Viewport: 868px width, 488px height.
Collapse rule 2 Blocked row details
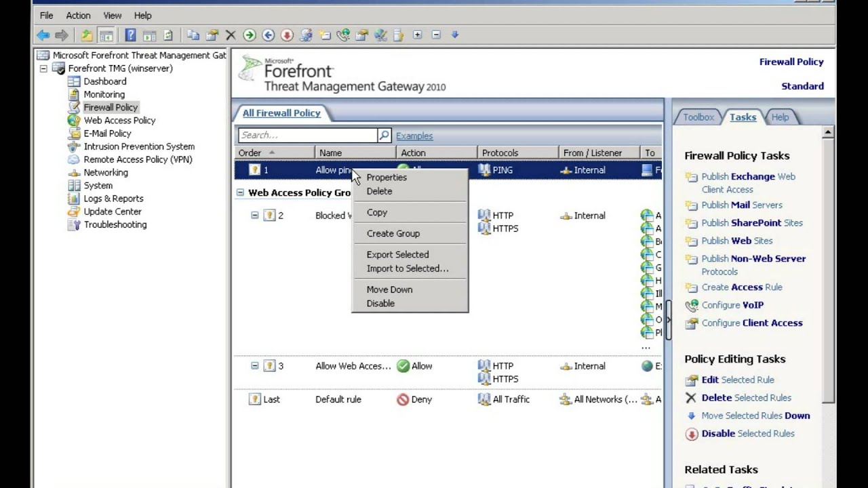coord(255,216)
